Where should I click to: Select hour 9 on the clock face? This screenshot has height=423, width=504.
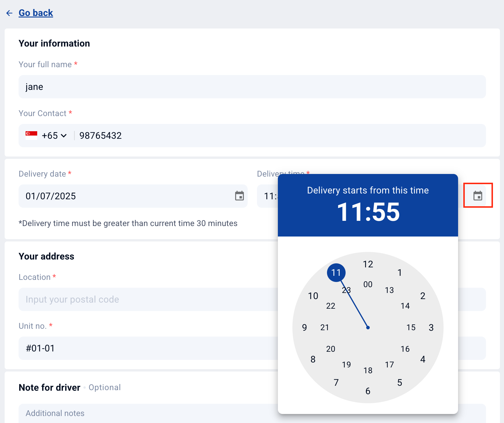coord(304,328)
